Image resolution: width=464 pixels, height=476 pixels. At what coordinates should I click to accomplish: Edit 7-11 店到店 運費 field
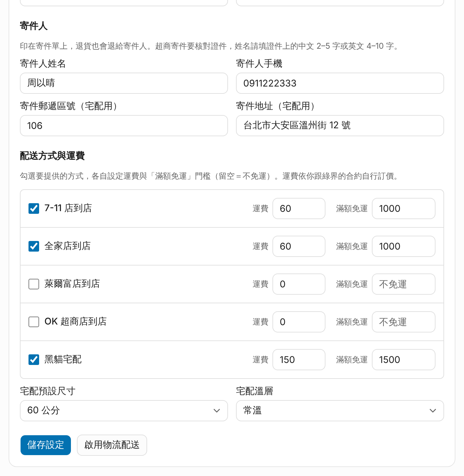299,208
